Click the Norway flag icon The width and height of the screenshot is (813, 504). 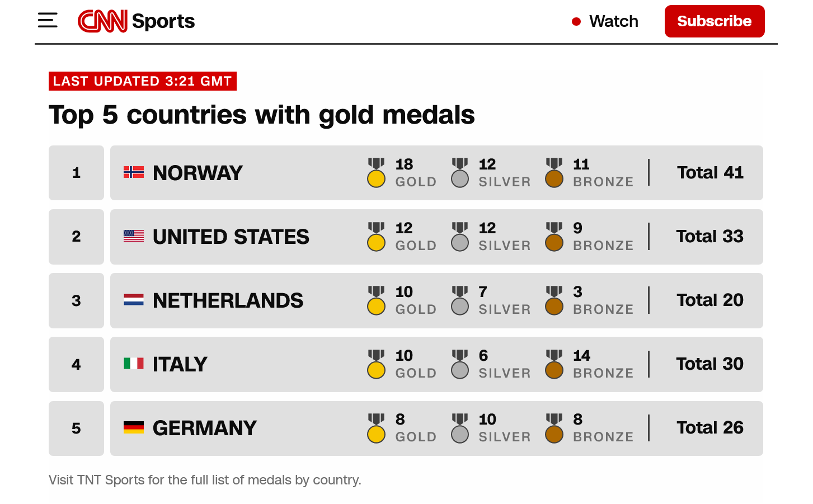[134, 172]
